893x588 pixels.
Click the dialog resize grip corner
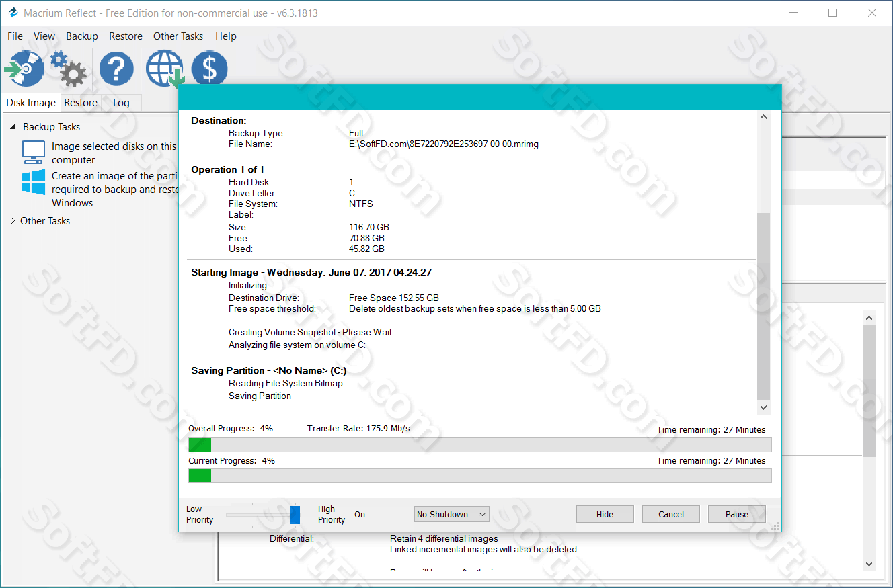775,526
